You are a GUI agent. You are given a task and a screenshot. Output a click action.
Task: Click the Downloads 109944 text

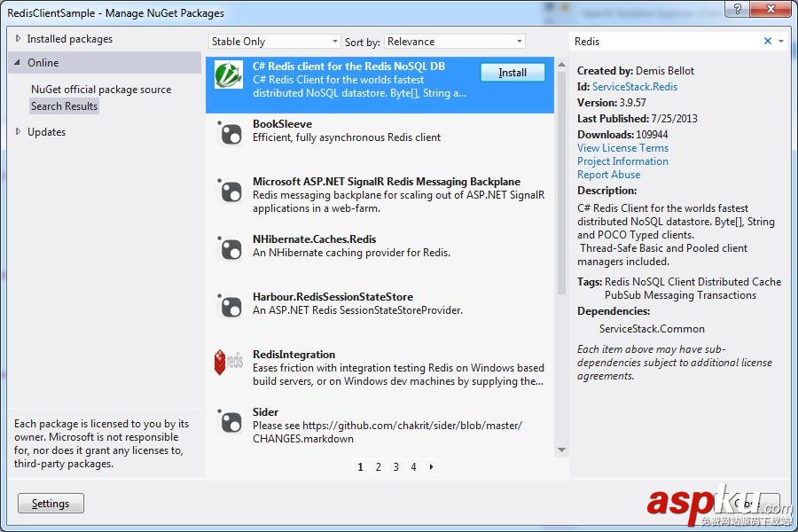622,135
